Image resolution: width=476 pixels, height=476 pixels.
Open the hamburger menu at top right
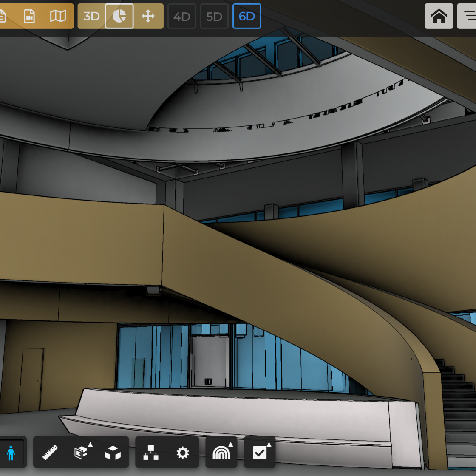point(470,16)
